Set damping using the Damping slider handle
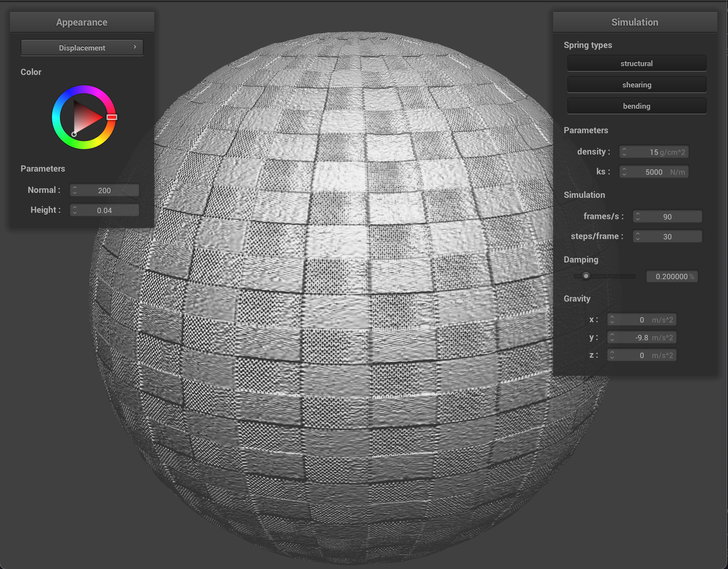This screenshot has width=728, height=569. 586,276
